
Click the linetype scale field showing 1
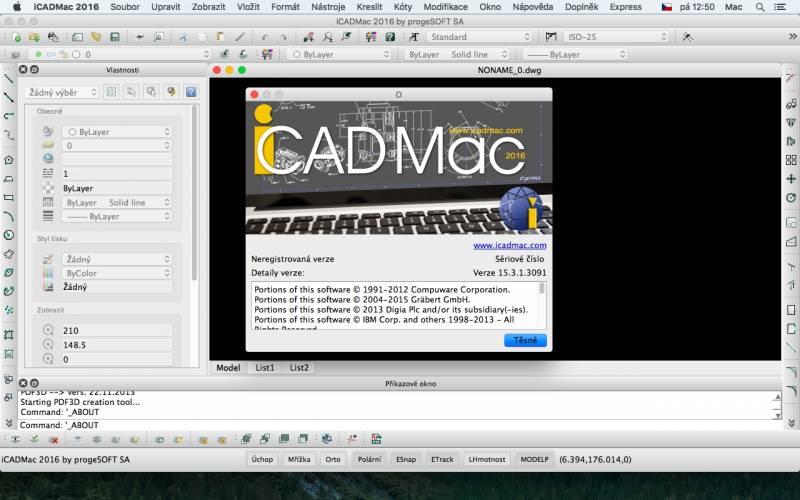(x=116, y=173)
